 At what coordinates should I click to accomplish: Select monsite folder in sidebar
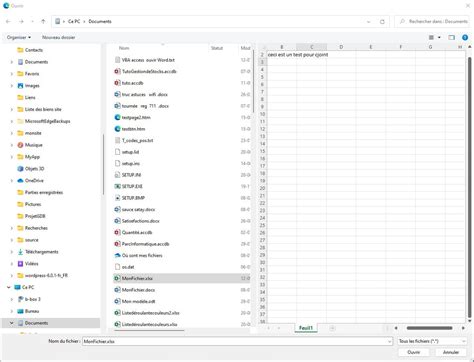coord(33,133)
